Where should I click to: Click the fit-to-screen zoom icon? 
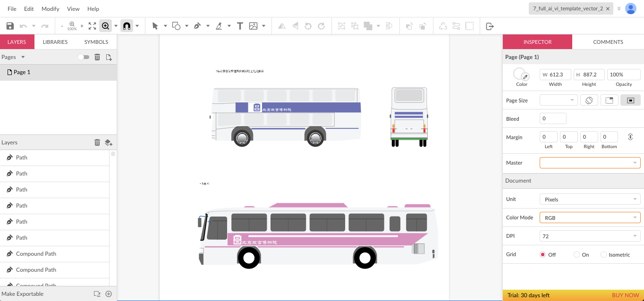92,25
